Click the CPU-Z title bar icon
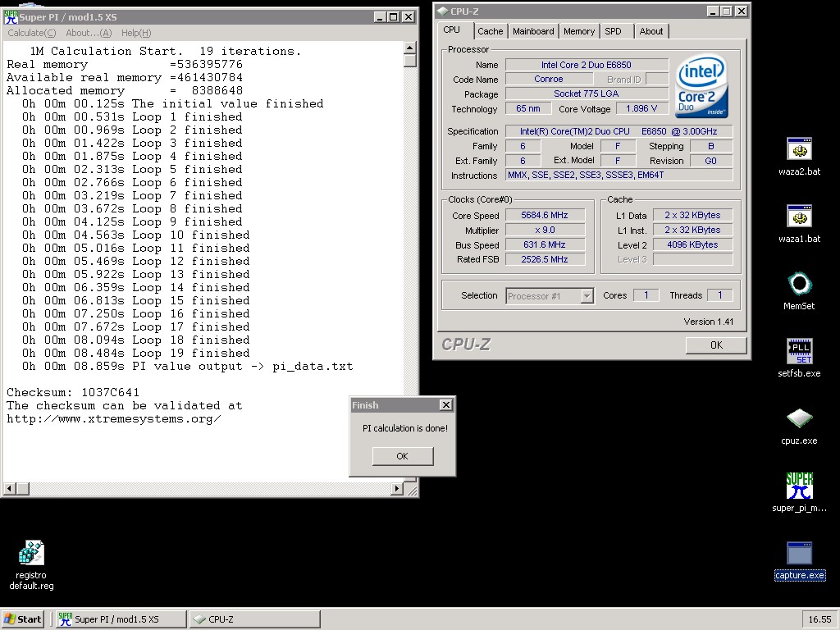This screenshot has width=840, height=630. pos(442,11)
